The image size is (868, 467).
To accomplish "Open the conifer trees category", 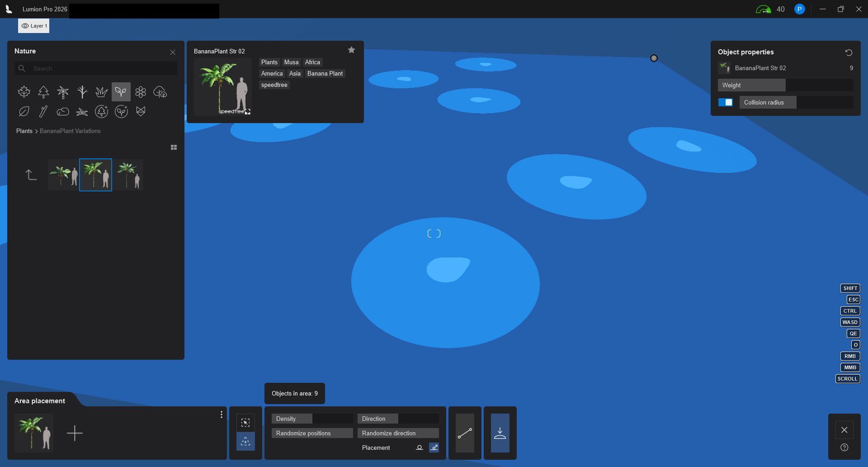I will pos(43,92).
